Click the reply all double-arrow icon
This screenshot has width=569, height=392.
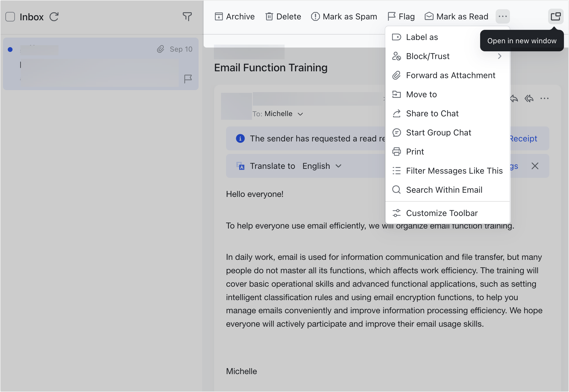pyautogui.click(x=529, y=98)
